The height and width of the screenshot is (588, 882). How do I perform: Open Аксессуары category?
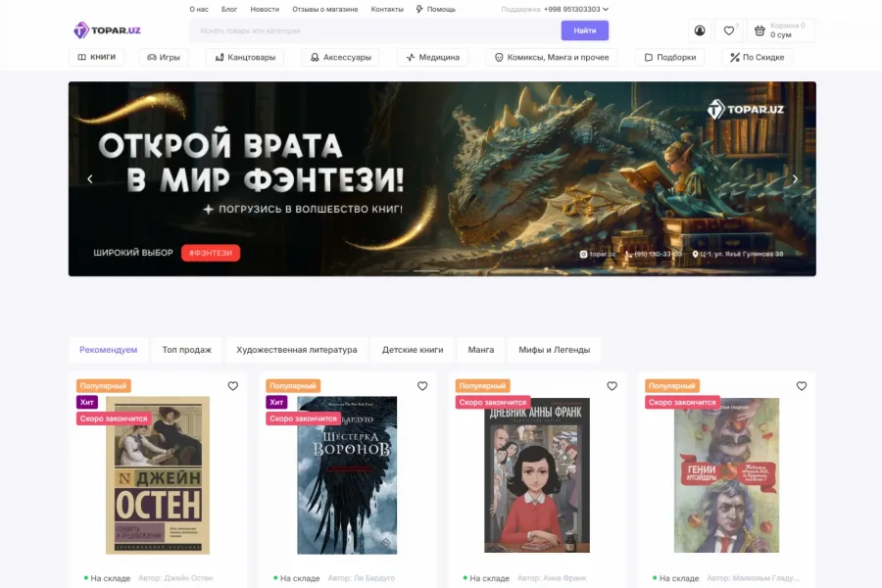click(x=341, y=57)
